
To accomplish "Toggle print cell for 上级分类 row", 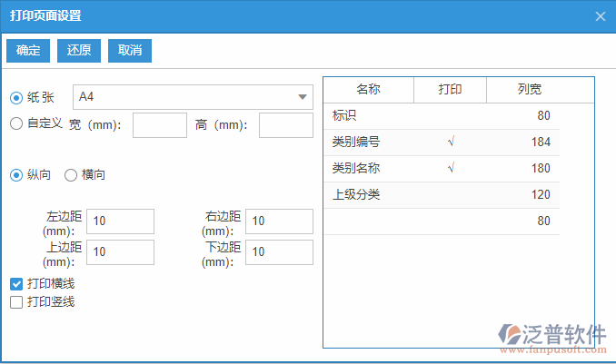I will click(451, 195).
